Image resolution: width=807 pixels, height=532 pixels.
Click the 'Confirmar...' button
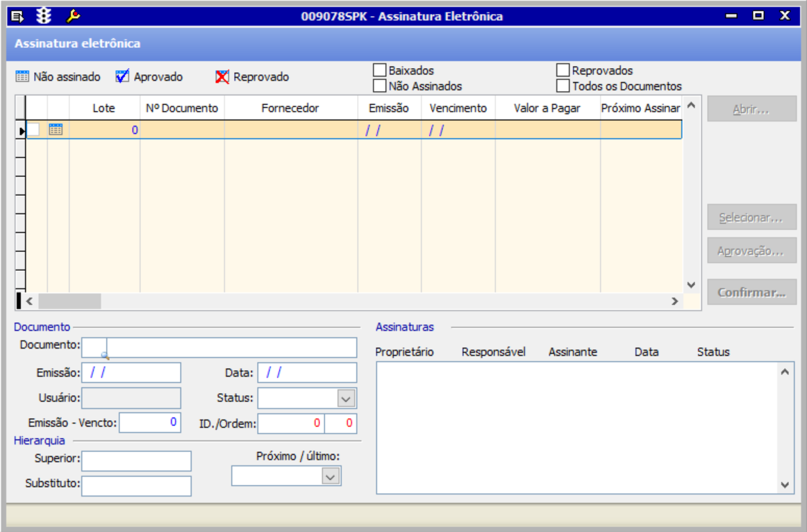pos(751,292)
